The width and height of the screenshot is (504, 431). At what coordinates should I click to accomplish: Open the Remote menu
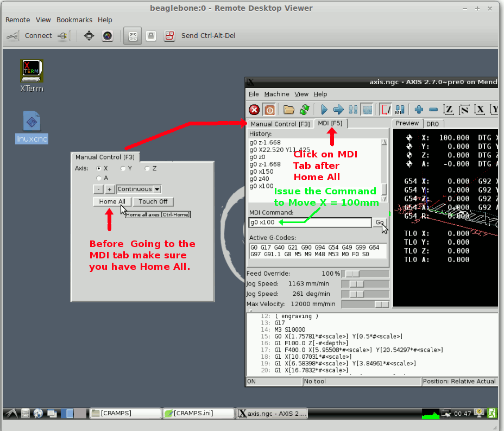pyautogui.click(x=18, y=20)
